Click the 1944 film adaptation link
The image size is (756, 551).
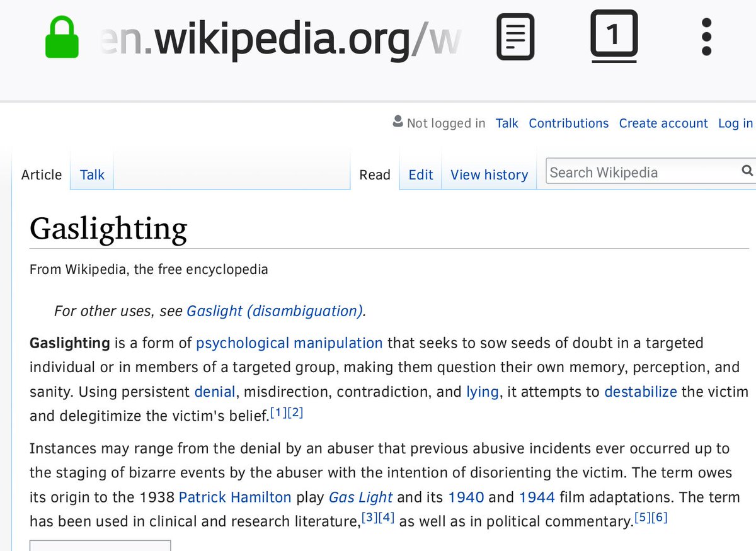[537, 497]
